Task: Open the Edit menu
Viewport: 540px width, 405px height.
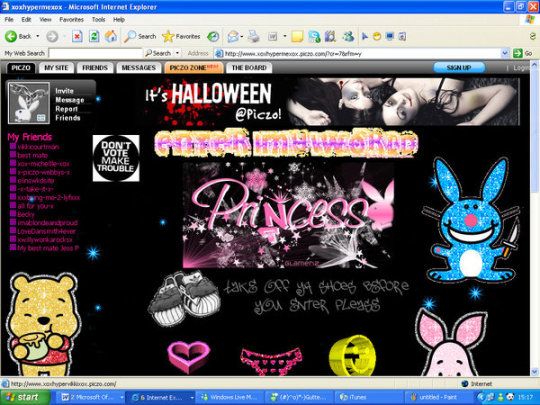Action: click(x=26, y=20)
